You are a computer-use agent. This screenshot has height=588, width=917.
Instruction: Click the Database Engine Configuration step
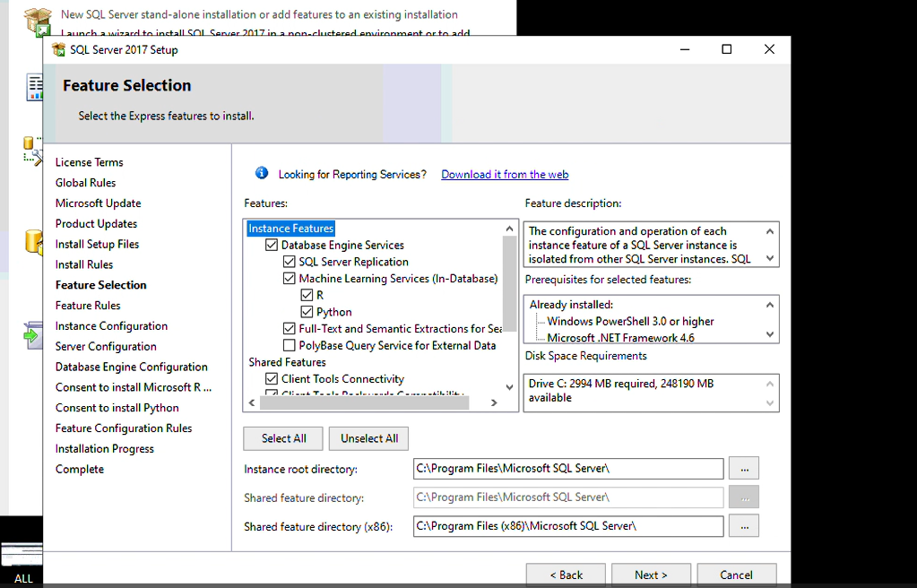point(132,367)
